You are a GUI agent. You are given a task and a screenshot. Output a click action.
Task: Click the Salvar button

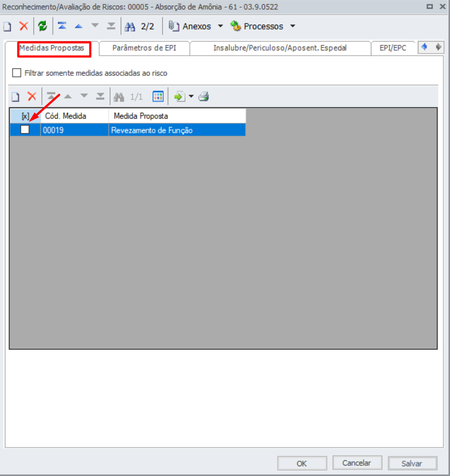[x=412, y=463]
